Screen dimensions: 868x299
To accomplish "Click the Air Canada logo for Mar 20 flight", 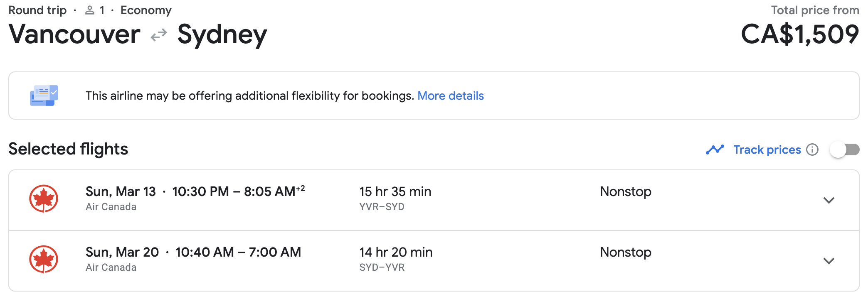I will 44,259.
